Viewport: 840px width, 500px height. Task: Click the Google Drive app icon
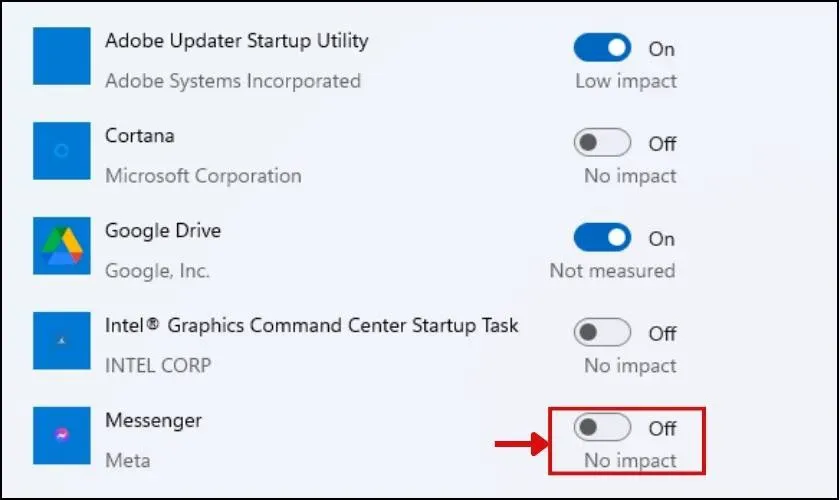(x=61, y=245)
